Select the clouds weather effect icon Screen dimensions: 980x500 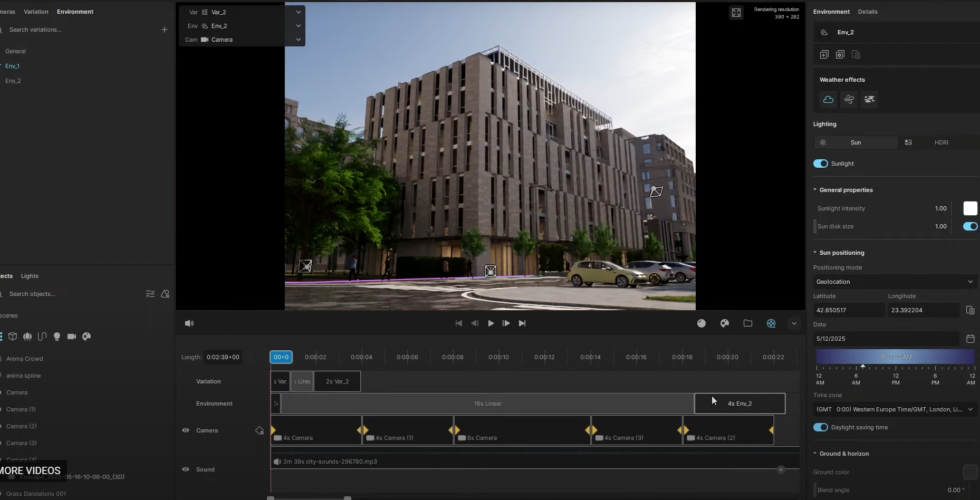pos(828,99)
